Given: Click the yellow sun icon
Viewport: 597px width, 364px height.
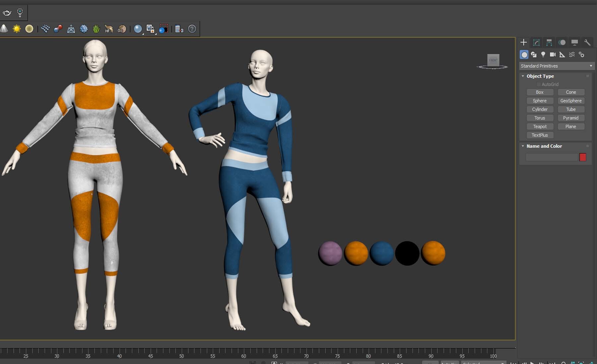Looking at the screenshot, I should 17,29.
